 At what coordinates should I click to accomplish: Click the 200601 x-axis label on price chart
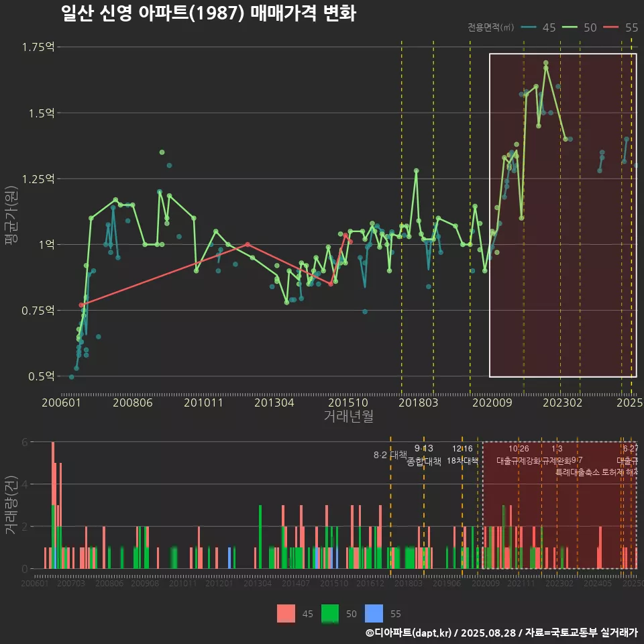[x=61, y=402]
